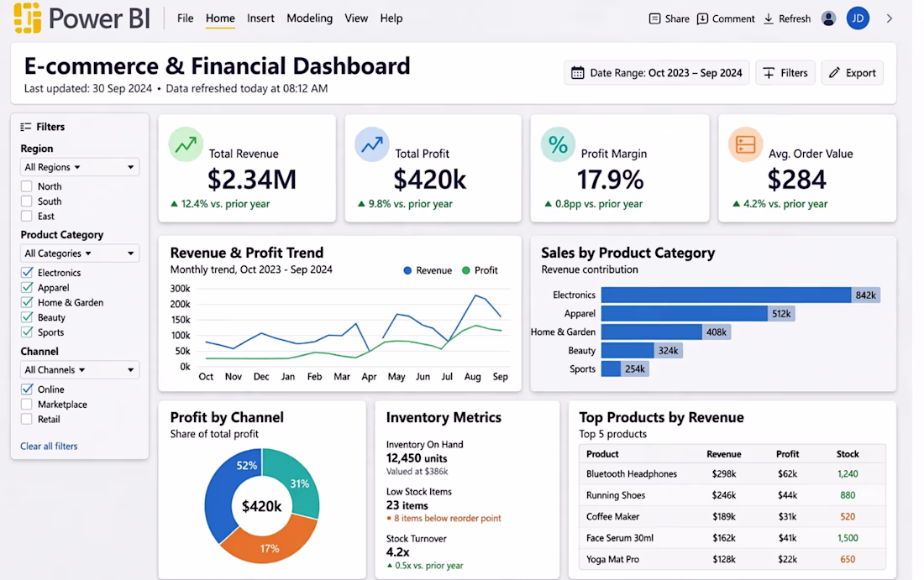Screen dimensions: 924x580
Task: Click Clear all filters link
Action: tap(49, 446)
